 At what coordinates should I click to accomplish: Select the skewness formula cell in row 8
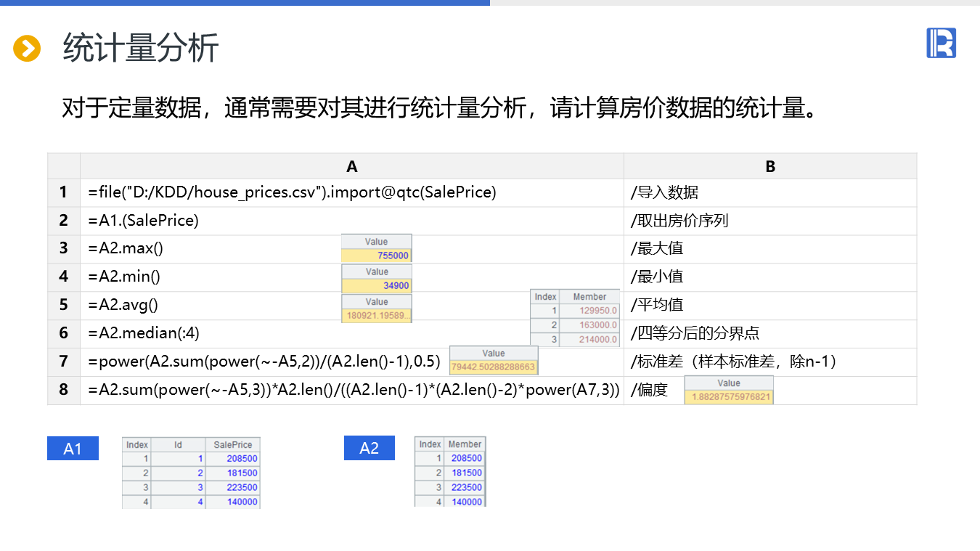click(x=354, y=390)
